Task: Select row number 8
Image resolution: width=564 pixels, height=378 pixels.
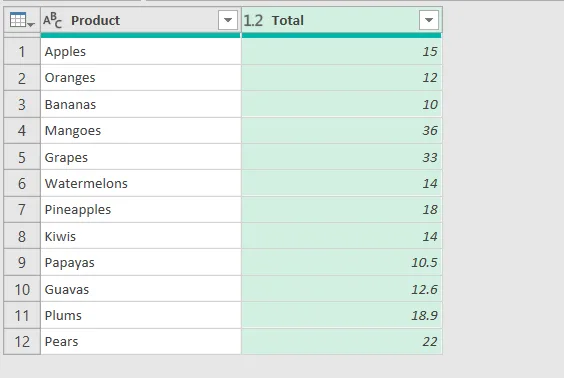Action: [22, 236]
